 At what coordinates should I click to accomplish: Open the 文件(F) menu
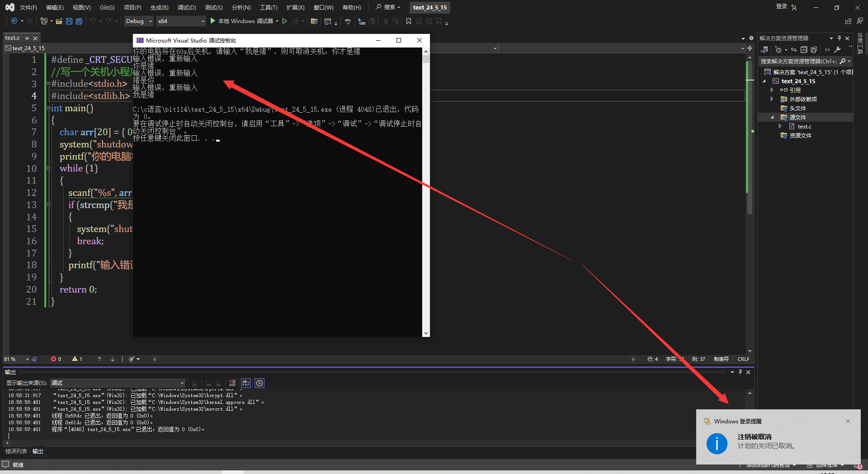pos(28,7)
